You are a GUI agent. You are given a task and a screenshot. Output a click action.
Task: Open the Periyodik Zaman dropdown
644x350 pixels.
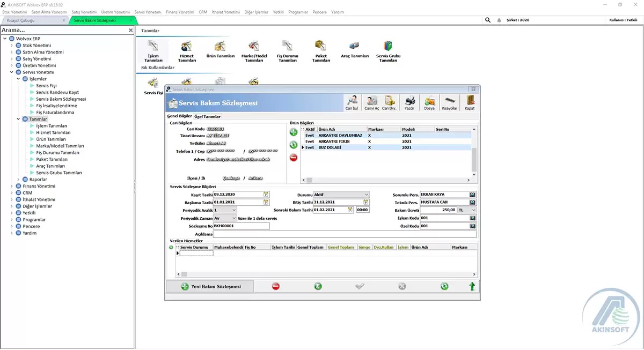pos(233,219)
